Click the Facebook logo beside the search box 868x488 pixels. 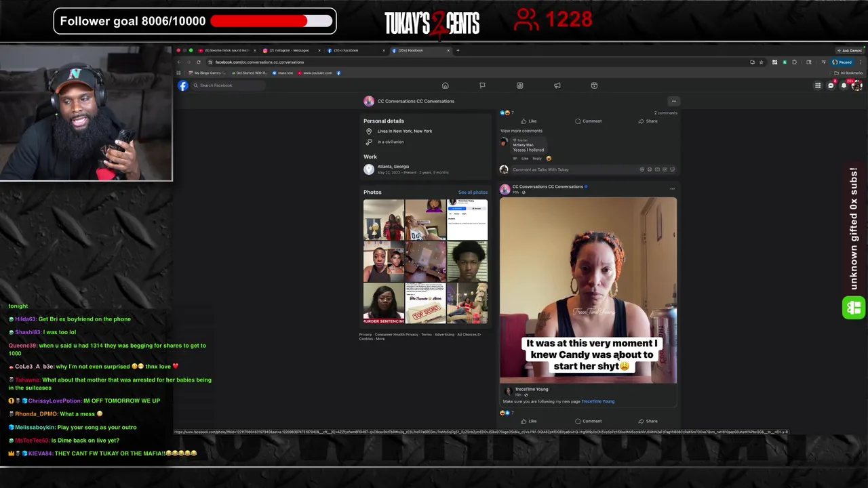tap(183, 85)
